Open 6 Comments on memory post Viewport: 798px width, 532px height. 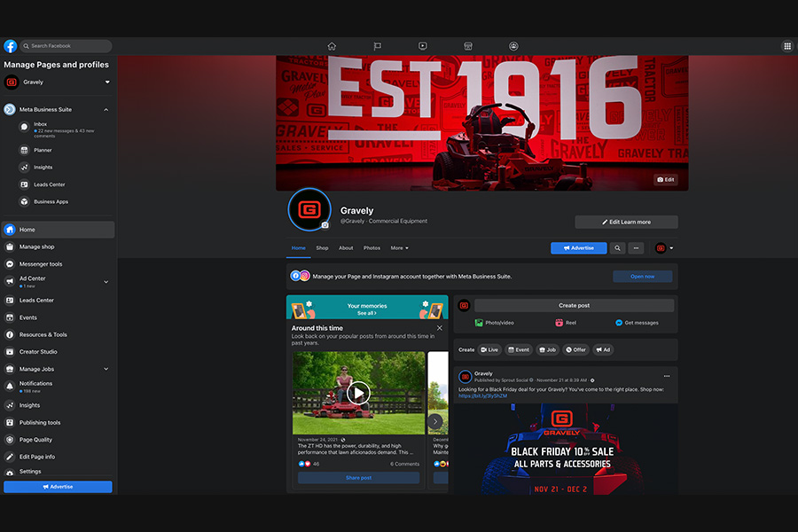405,464
